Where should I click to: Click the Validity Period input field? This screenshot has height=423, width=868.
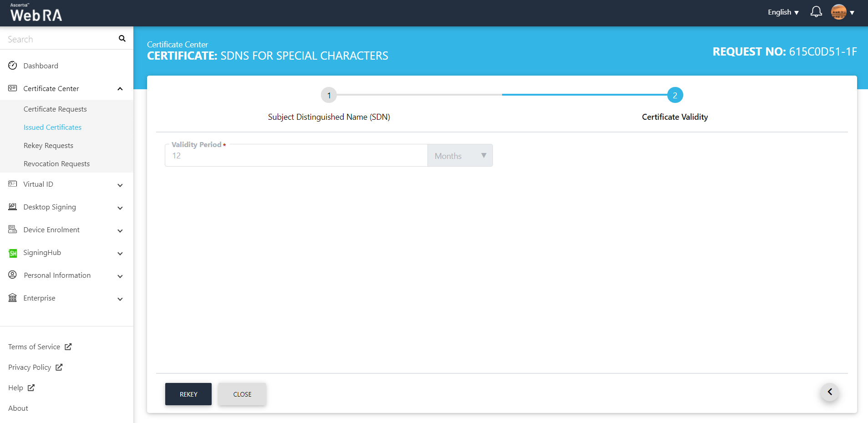pyautogui.click(x=296, y=156)
